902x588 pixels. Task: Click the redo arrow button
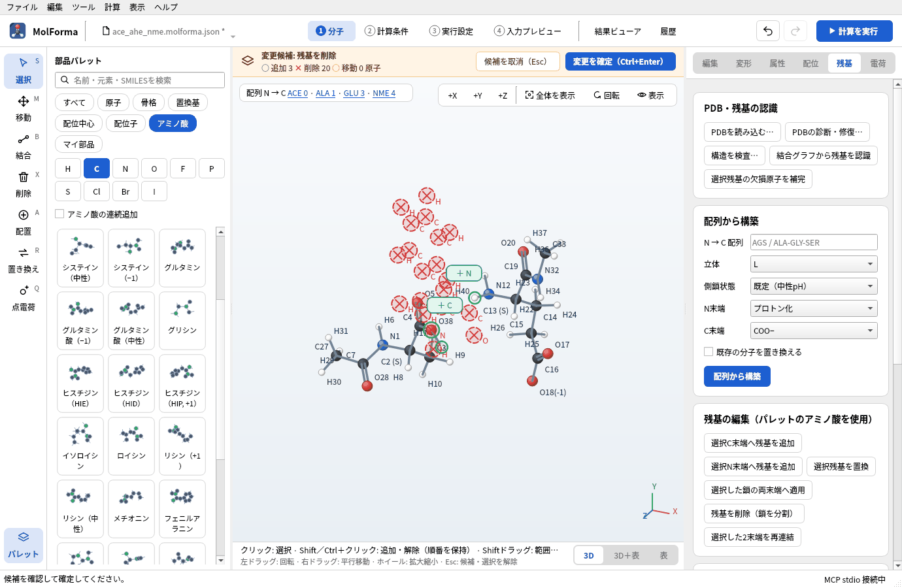pyautogui.click(x=795, y=31)
